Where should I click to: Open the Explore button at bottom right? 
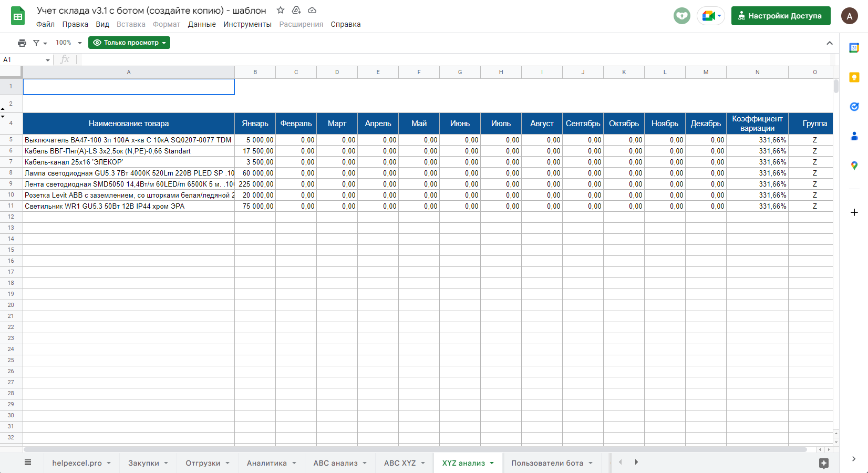click(x=824, y=463)
